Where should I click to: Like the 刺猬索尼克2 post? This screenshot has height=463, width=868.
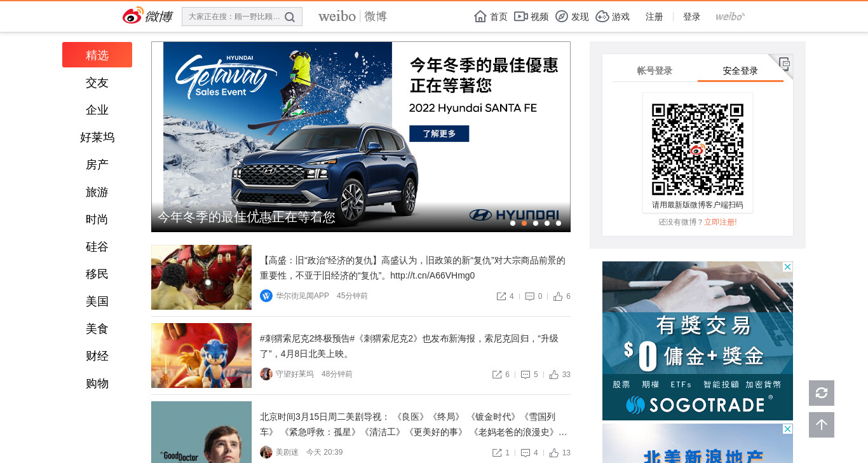[x=554, y=375]
